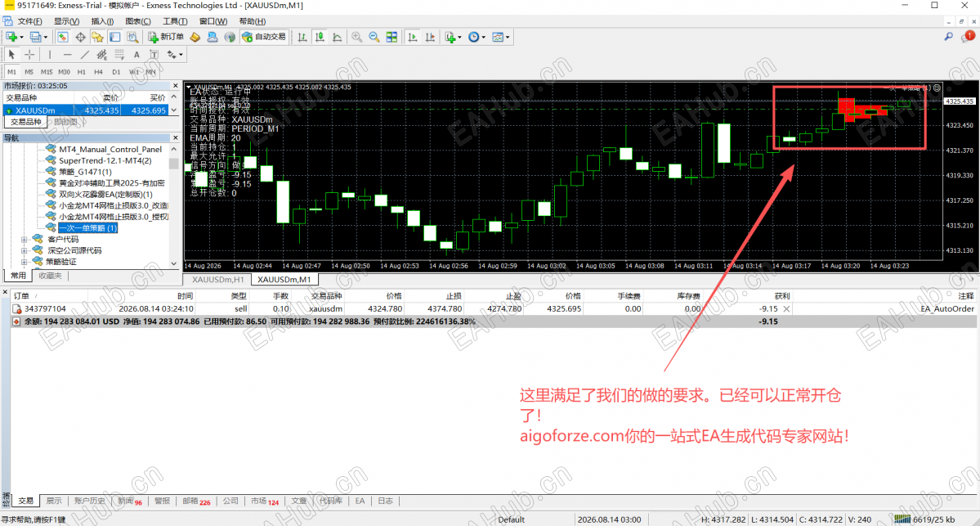Select the H4 timeframe
The width and height of the screenshot is (980, 526).
point(98,72)
